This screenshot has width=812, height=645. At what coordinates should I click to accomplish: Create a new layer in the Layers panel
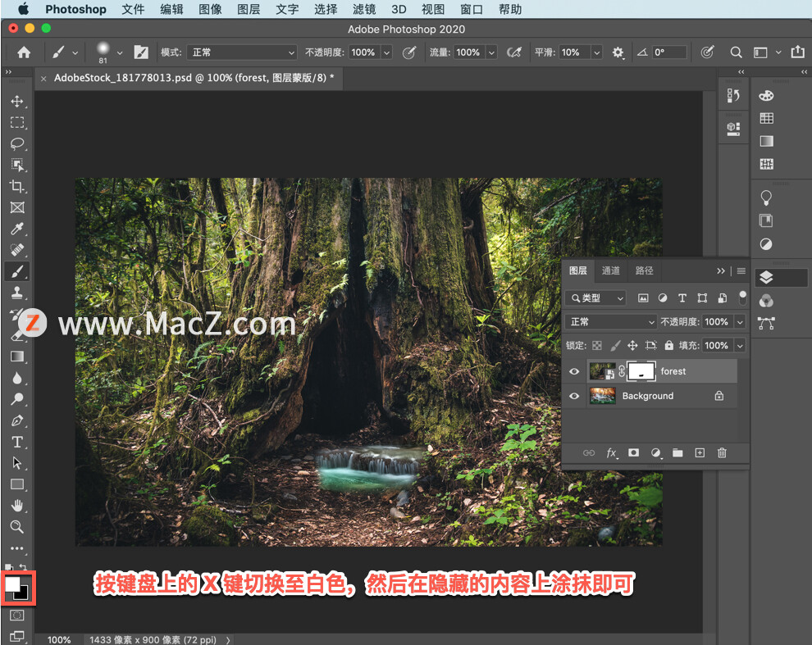(x=699, y=453)
